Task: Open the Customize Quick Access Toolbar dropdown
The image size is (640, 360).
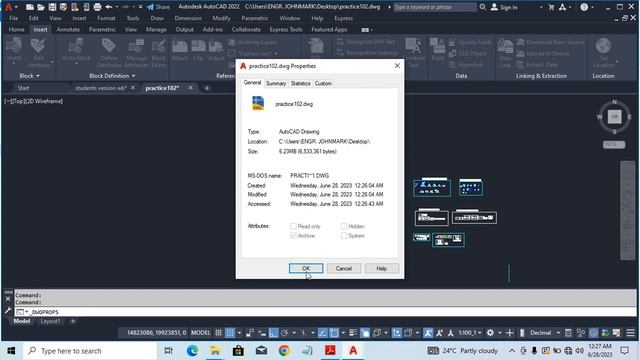Action: (140, 7)
